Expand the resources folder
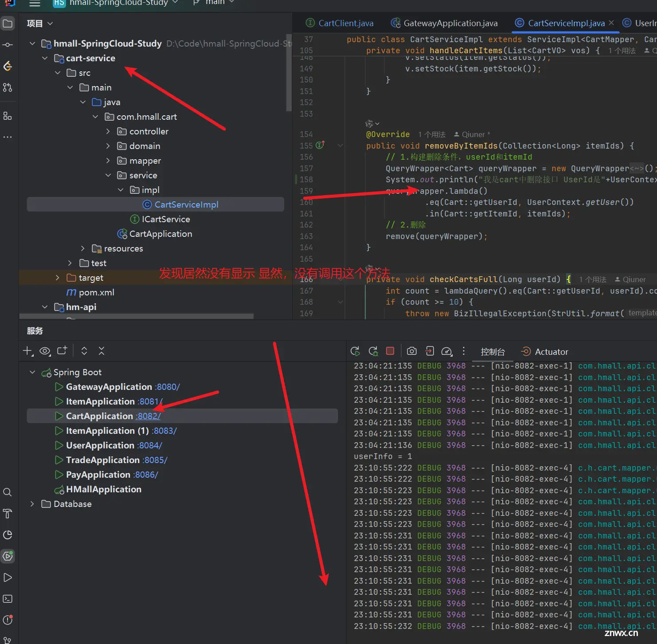 tap(83, 248)
